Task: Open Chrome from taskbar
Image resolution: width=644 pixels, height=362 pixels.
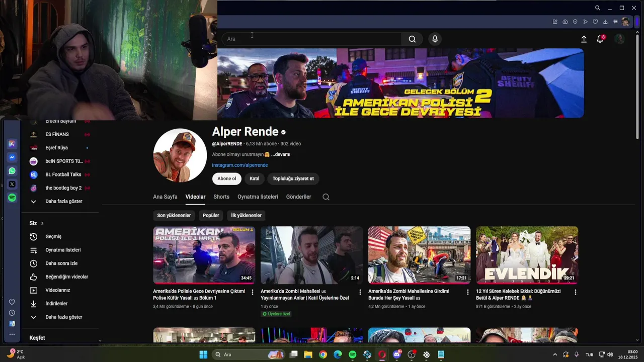Action: click(323, 354)
